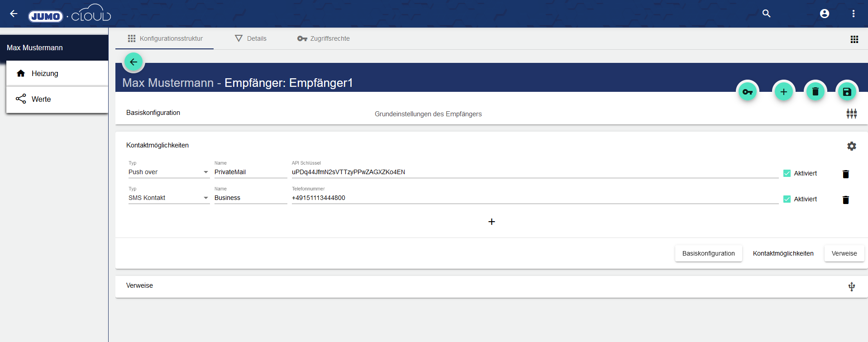Click the green key access floating button
This screenshot has height=342, width=868.
pyautogui.click(x=747, y=92)
